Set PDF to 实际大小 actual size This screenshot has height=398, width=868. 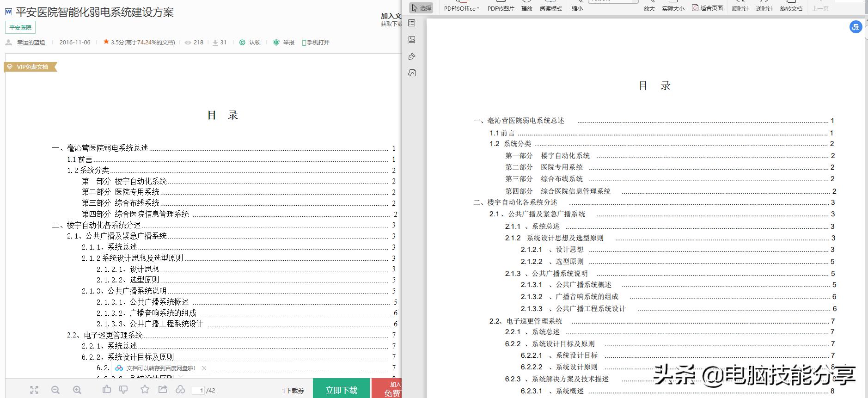click(x=673, y=8)
